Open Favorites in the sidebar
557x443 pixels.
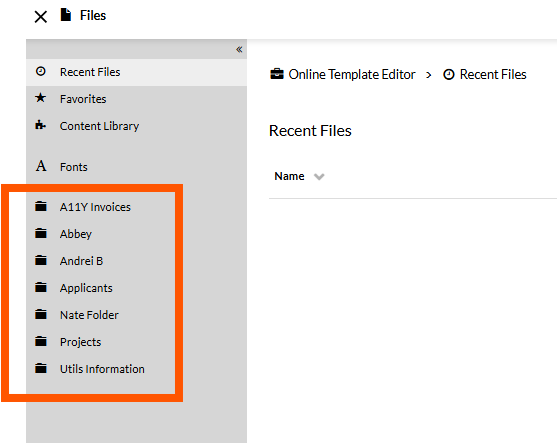(83, 99)
